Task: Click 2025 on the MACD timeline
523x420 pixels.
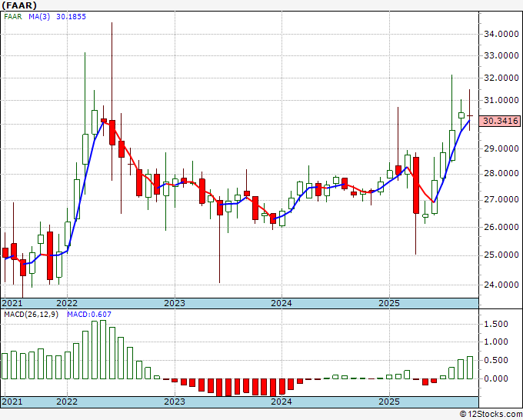Action: pyautogui.click(x=389, y=402)
